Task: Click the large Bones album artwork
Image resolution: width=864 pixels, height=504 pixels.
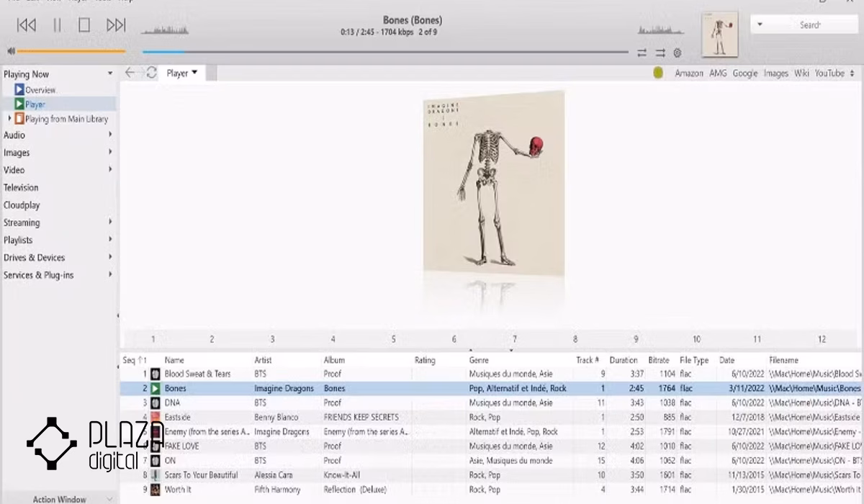Action: coord(494,184)
